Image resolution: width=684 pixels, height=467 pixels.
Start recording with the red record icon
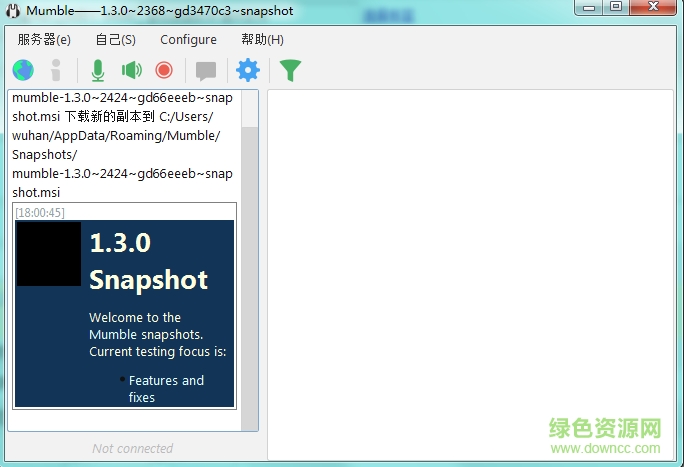[164, 70]
